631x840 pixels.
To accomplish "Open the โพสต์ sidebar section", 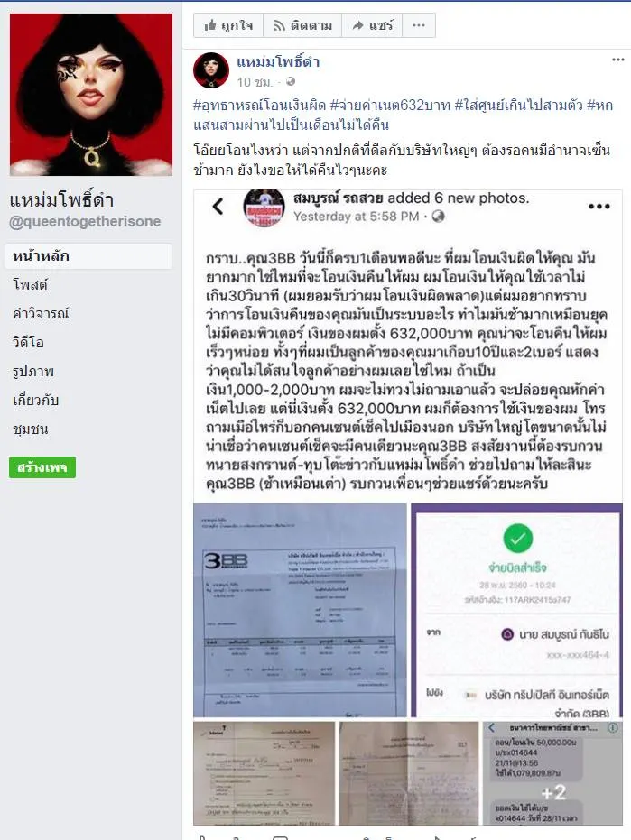I will pyautogui.click(x=31, y=284).
